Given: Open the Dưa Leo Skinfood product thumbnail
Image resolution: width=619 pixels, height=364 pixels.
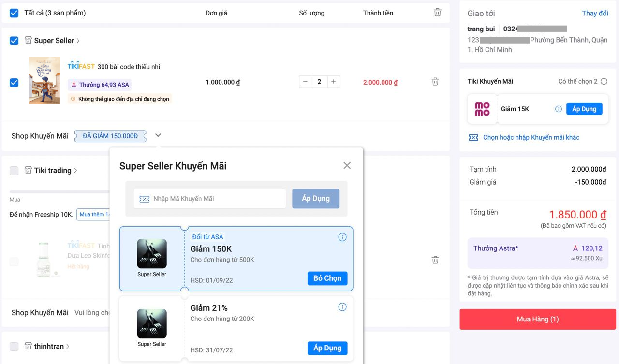Looking at the screenshot, I should (x=49, y=259).
